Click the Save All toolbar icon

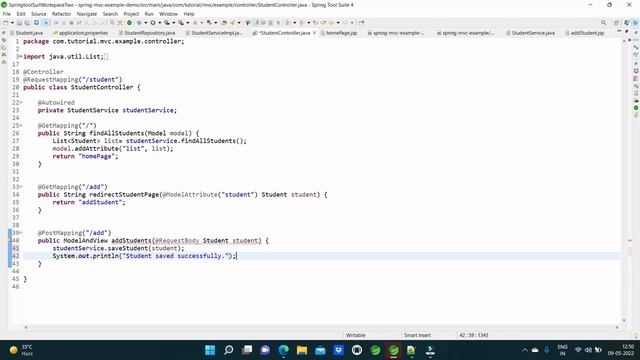click(27, 23)
